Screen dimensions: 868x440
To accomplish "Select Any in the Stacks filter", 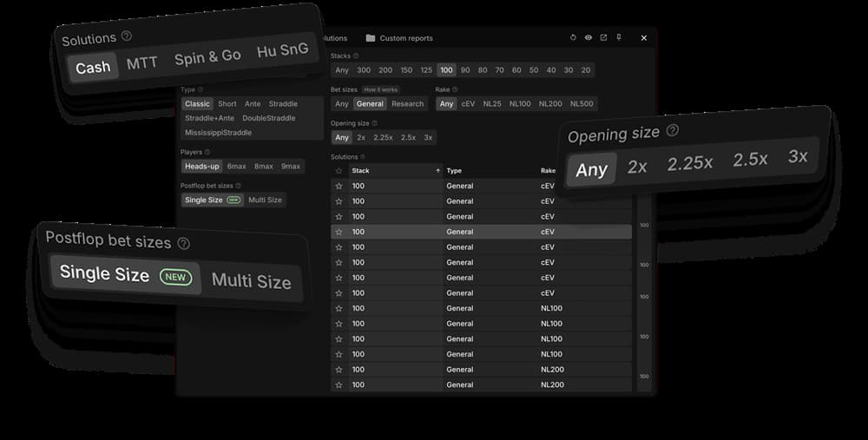I will [342, 69].
